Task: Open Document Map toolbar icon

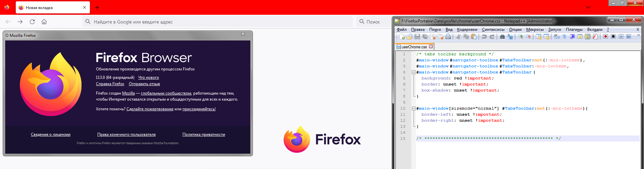Action: click(x=588, y=37)
